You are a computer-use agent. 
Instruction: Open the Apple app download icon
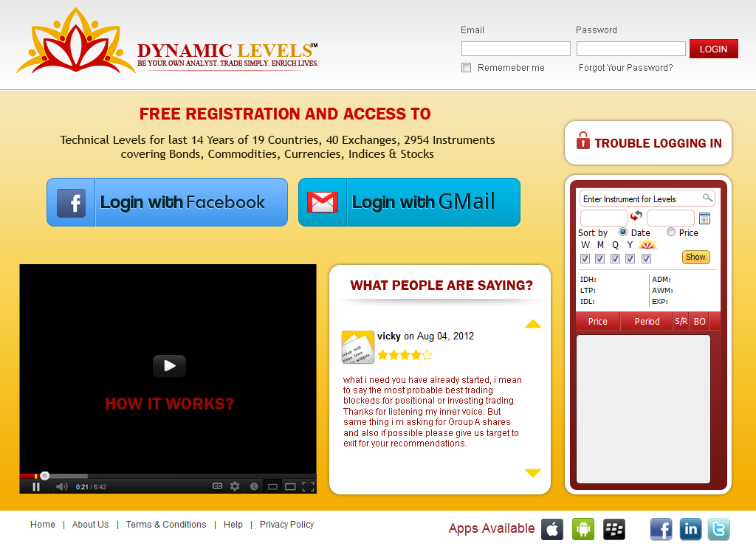coord(552,530)
